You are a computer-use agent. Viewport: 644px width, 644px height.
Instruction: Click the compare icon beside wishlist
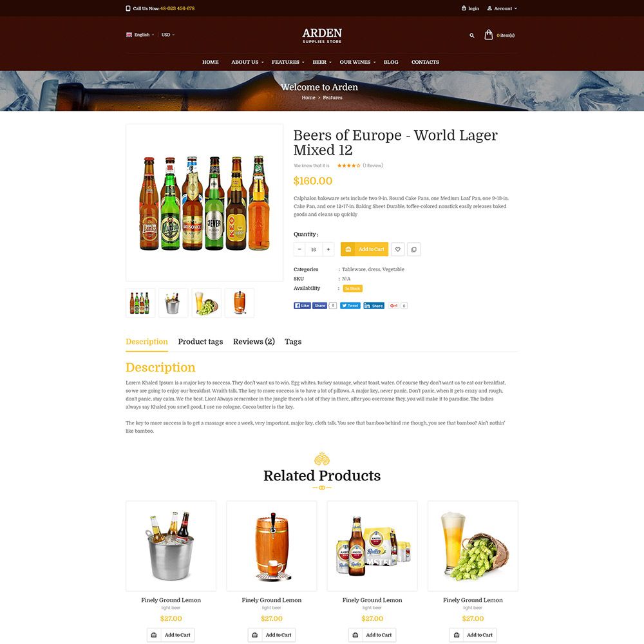pos(413,249)
